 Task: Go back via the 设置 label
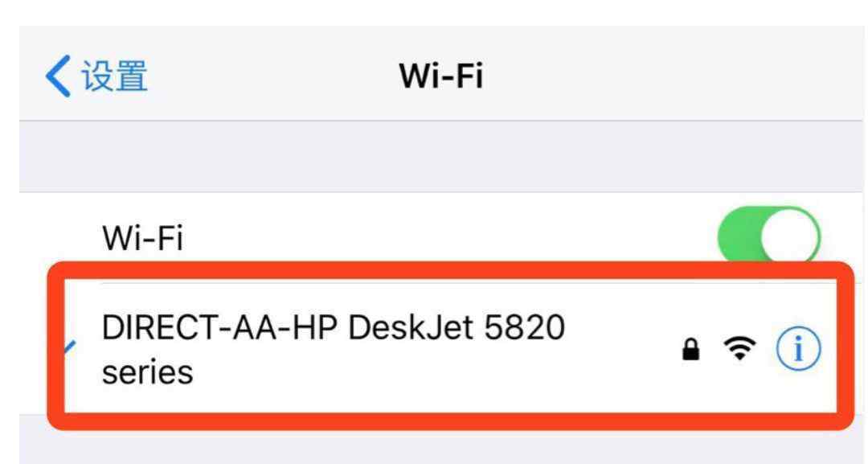pyautogui.click(x=115, y=76)
